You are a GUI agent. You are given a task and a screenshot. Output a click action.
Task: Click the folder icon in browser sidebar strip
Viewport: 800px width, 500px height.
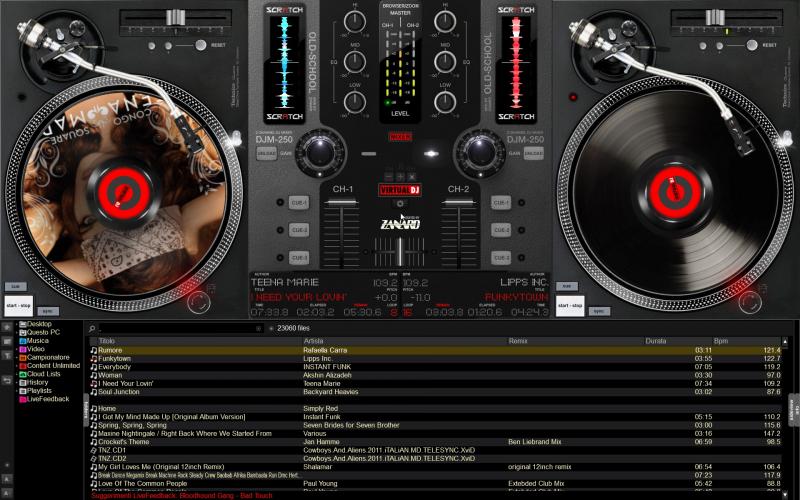pyautogui.click(x=7, y=341)
